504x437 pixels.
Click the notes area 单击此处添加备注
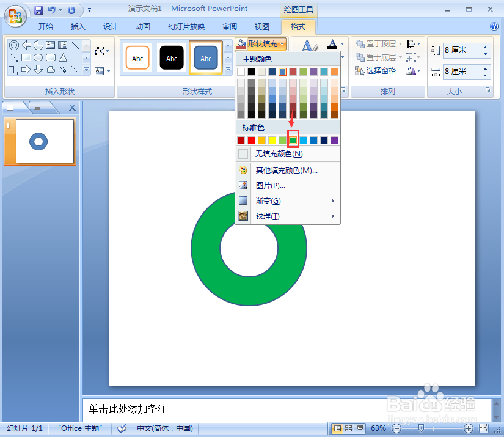[x=128, y=409]
